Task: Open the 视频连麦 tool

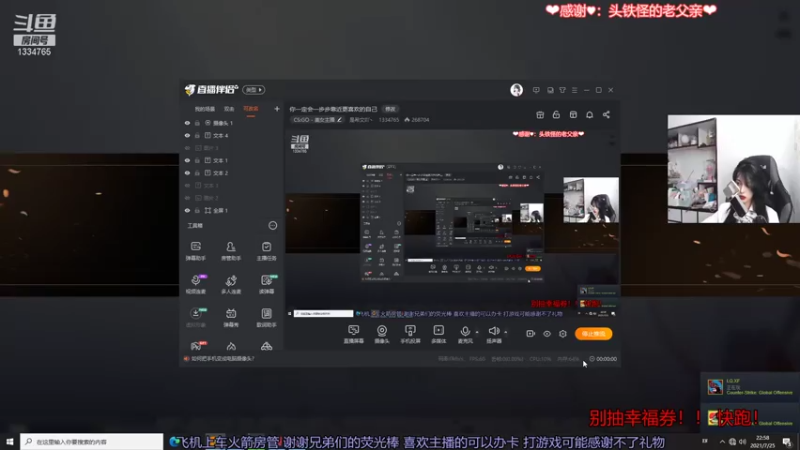Action: [195, 284]
